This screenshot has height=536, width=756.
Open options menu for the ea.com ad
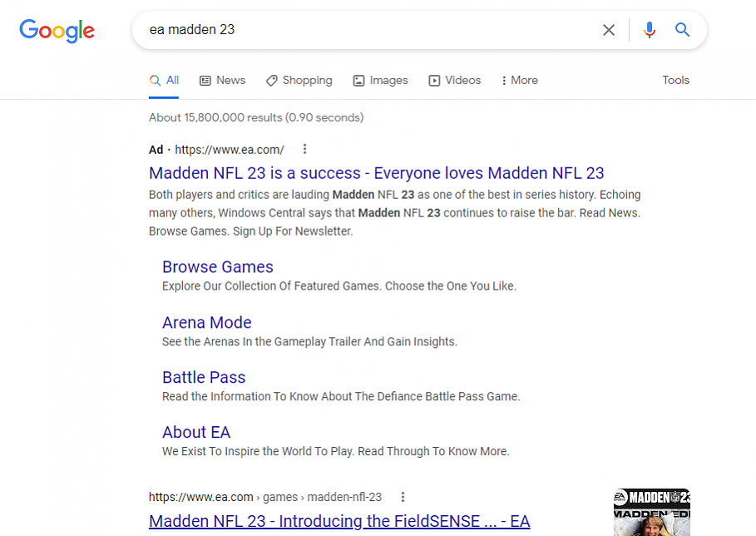(x=304, y=149)
